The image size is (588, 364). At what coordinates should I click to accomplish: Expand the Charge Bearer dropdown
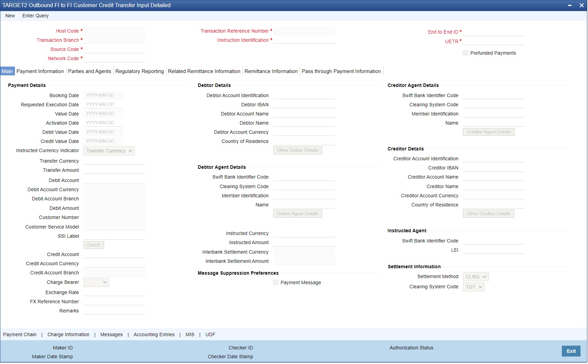(x=97, y=283)
